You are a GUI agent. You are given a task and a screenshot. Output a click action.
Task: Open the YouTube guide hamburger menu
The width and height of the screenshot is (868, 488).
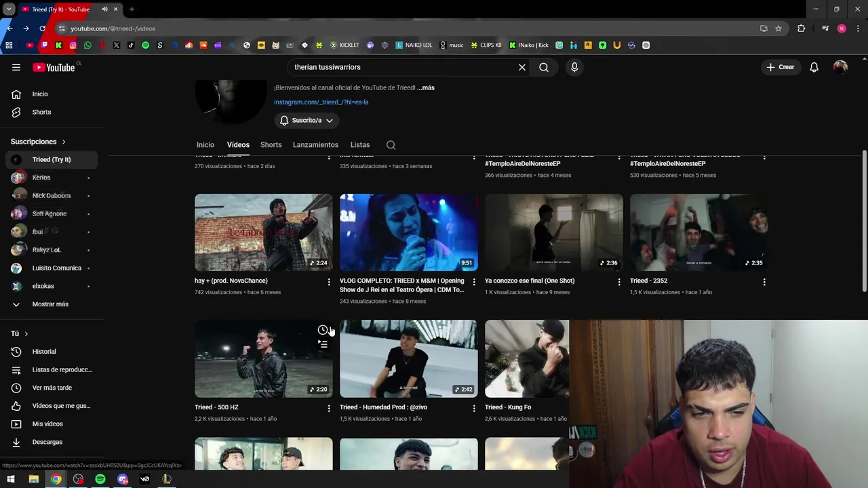16,67
